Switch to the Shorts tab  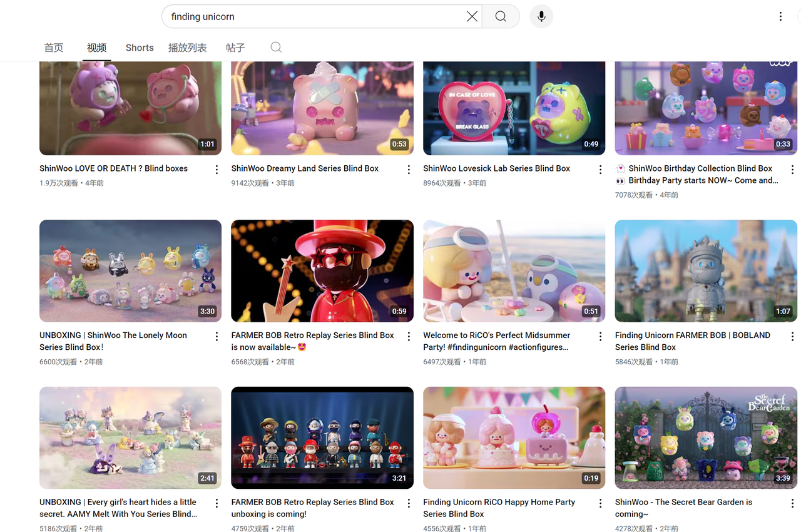click(x=139, y=48)
